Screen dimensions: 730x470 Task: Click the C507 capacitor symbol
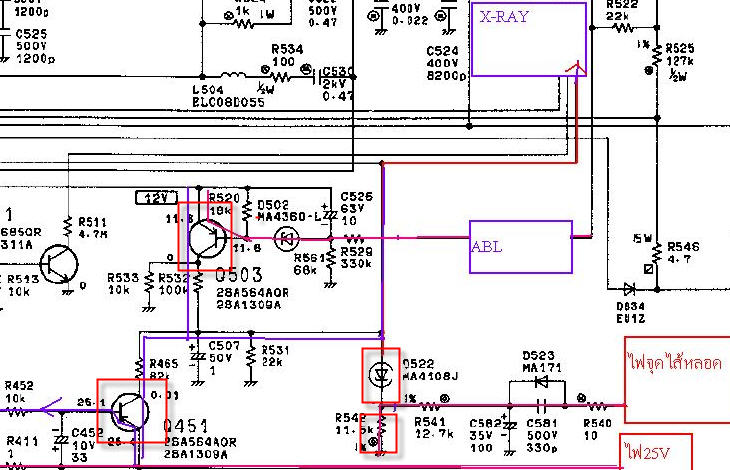pyautogui.click(x=198, y=356)
